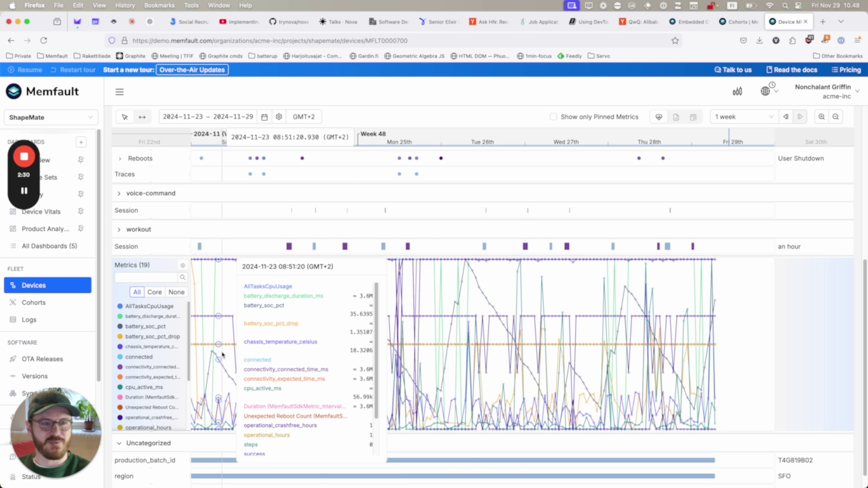The height and width of the screenshot is (488, 868).
Task: Open the Cohorts sidebar item
Action: tap(33, 302)
